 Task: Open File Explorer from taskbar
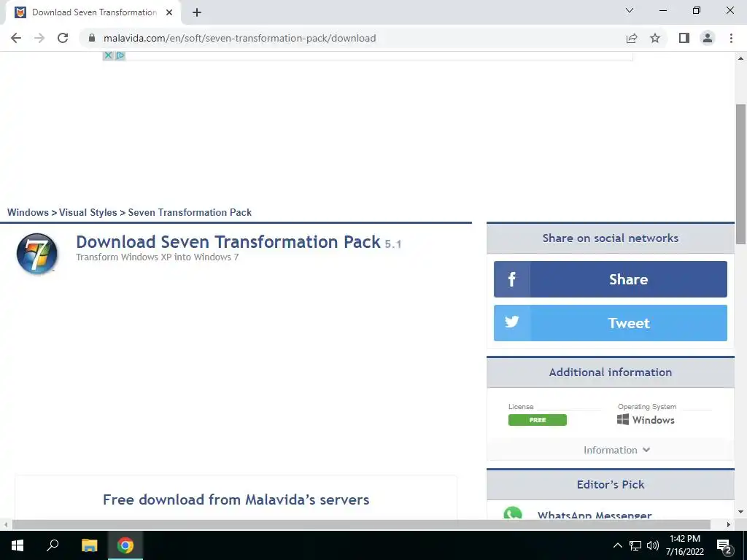point(89,545)
